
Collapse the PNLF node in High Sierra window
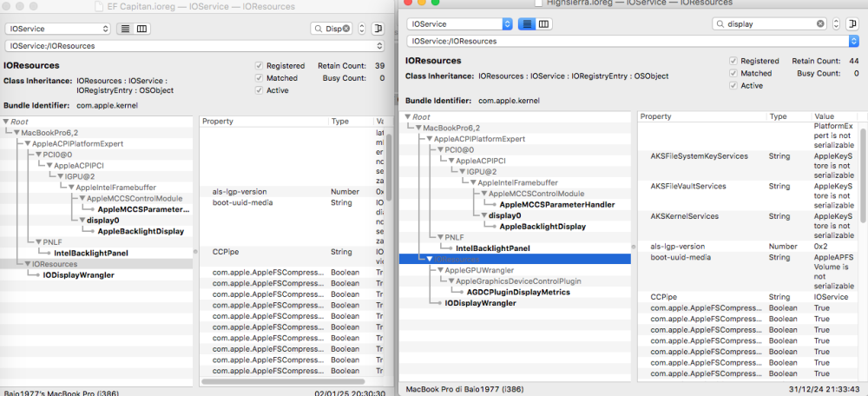[x=441, y=237]
